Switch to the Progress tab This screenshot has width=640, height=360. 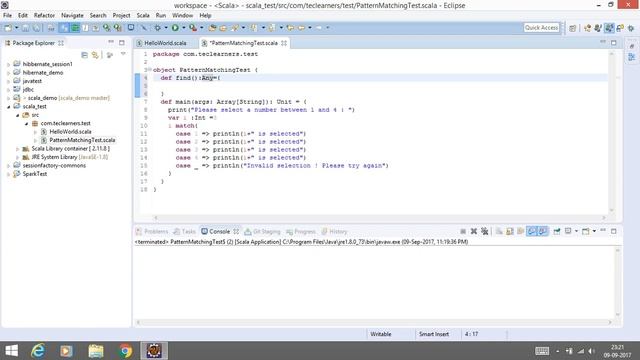(x=301, y=231)
